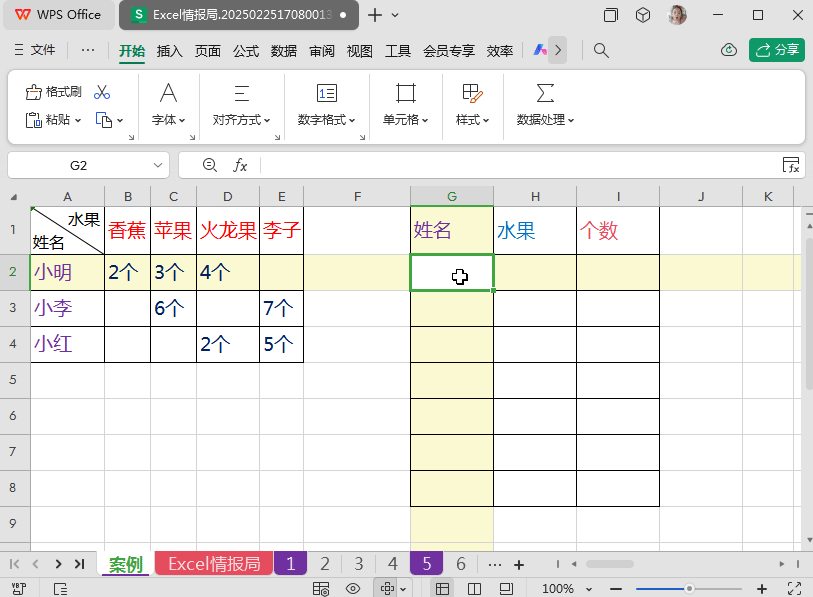Viewport: 813px width, 597px height.
Task: Expand the Copy dropdown arrow
Action: coord(120,120)
